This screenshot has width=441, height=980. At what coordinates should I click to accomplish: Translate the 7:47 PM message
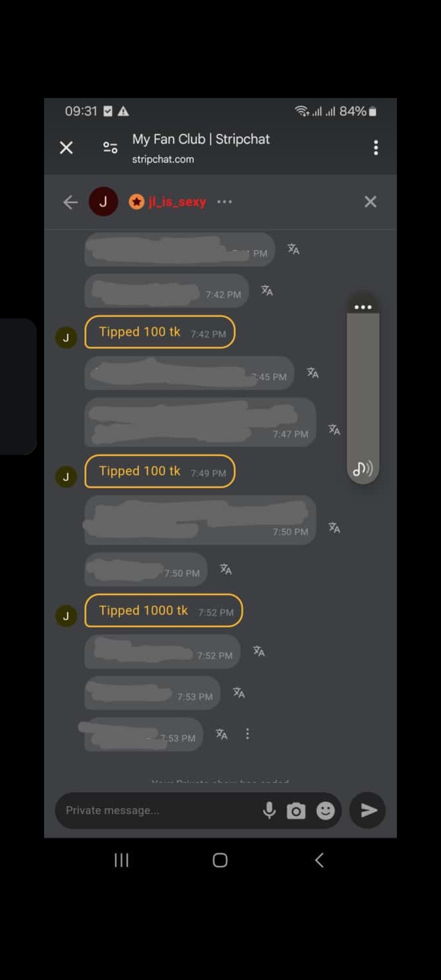pyautogui.click(x=334, y=430)
